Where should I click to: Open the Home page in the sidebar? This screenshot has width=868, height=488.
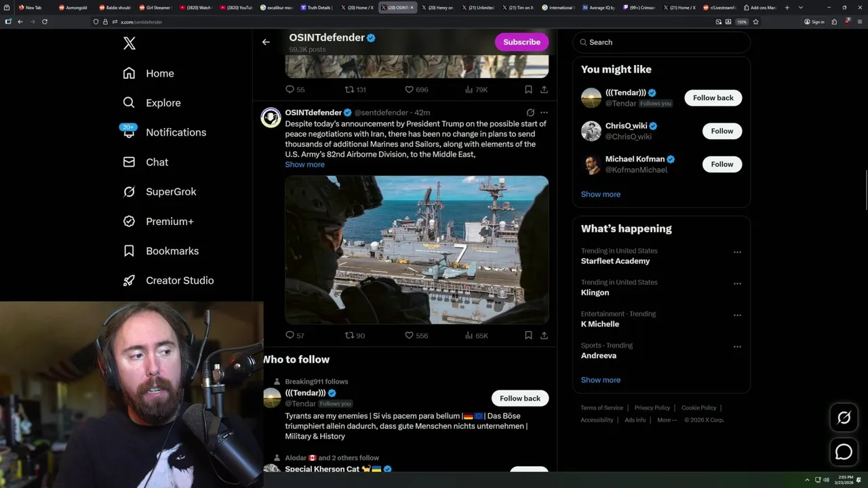149,73
